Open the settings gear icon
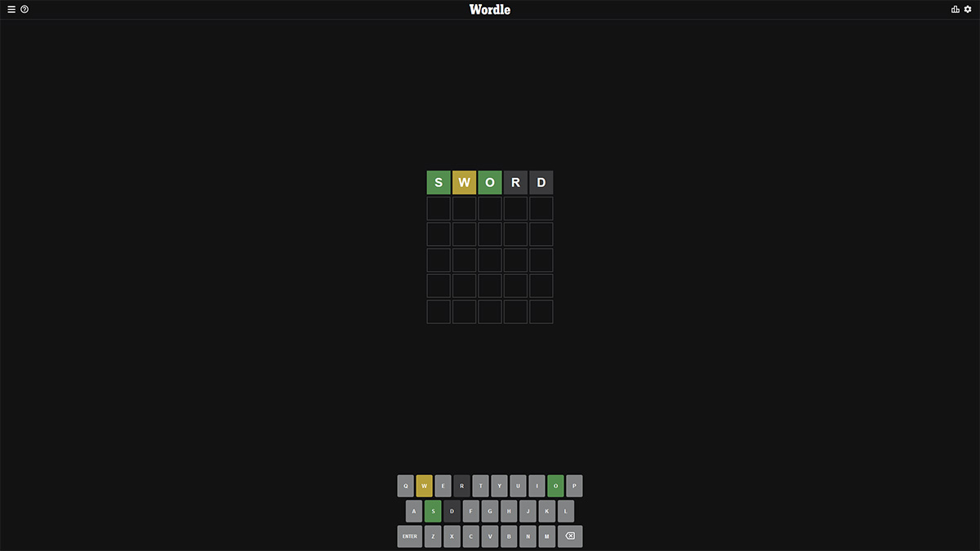Image resolution: width=980 pixels, height=551 pixels. coord(968,10)
